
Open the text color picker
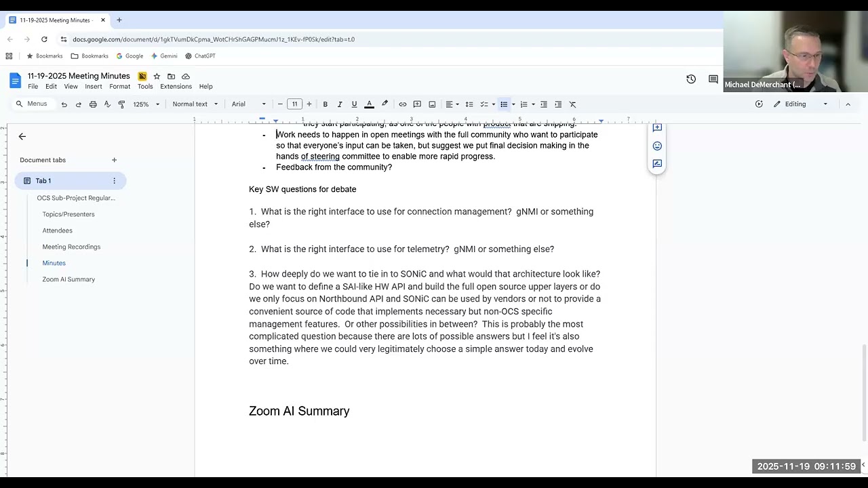[x=369, y=104]
